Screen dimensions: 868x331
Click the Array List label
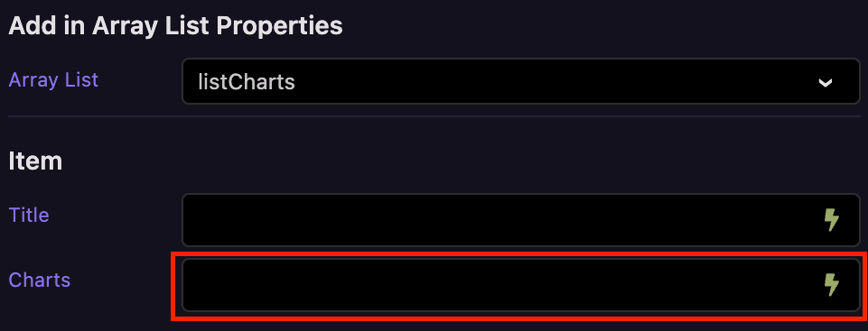pyautogui.click(x=53, y=80)
